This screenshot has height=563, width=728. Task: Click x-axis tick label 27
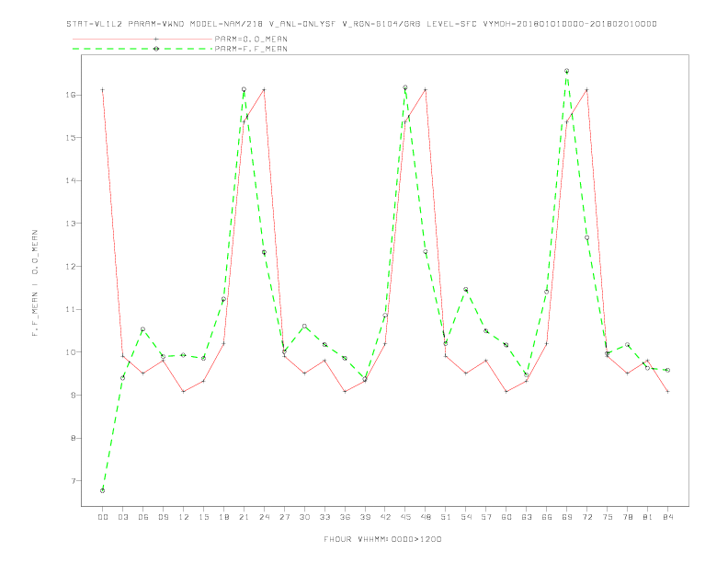284,517
